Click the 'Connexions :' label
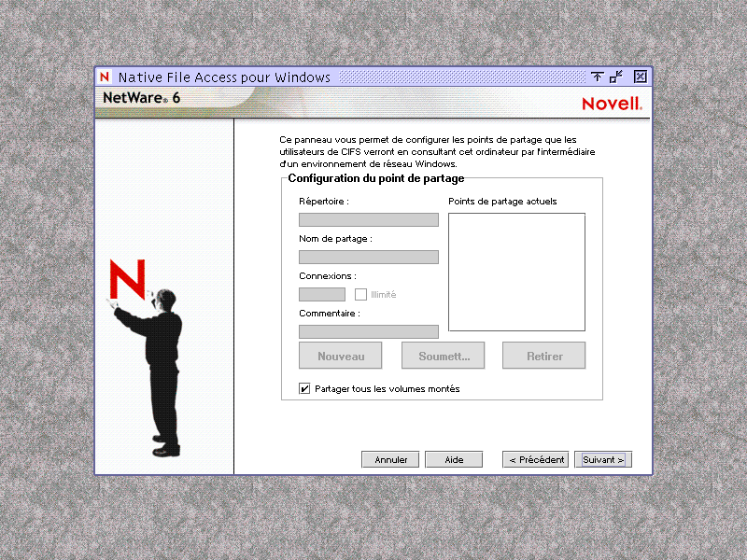Image resolution: width=747 pixels, height=560 pixels. (x=328, y=276)
